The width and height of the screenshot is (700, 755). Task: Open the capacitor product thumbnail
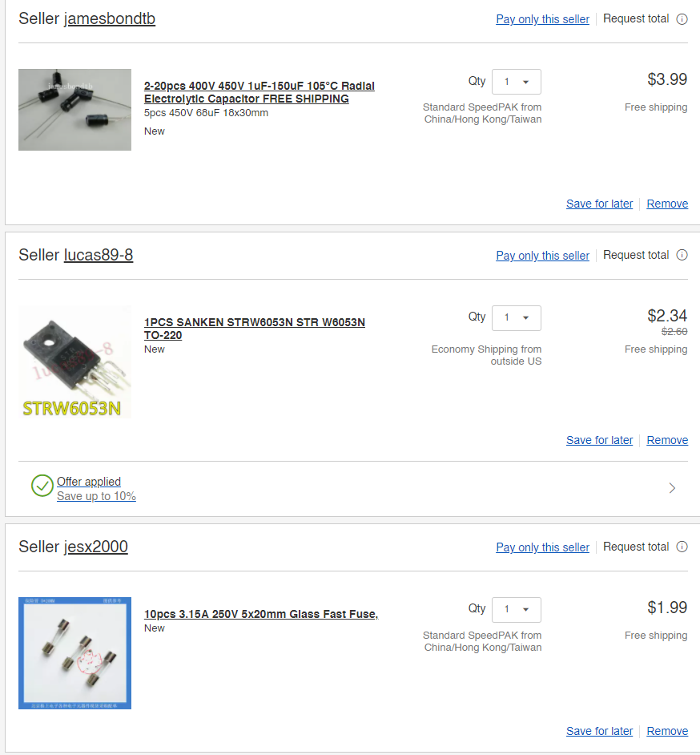tap(74, 110)
